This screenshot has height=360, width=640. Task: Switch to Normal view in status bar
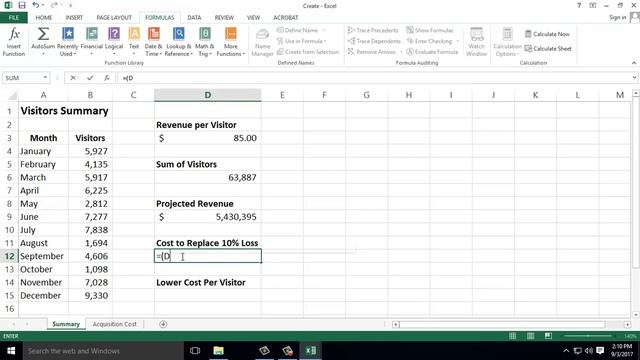(513, 336)
